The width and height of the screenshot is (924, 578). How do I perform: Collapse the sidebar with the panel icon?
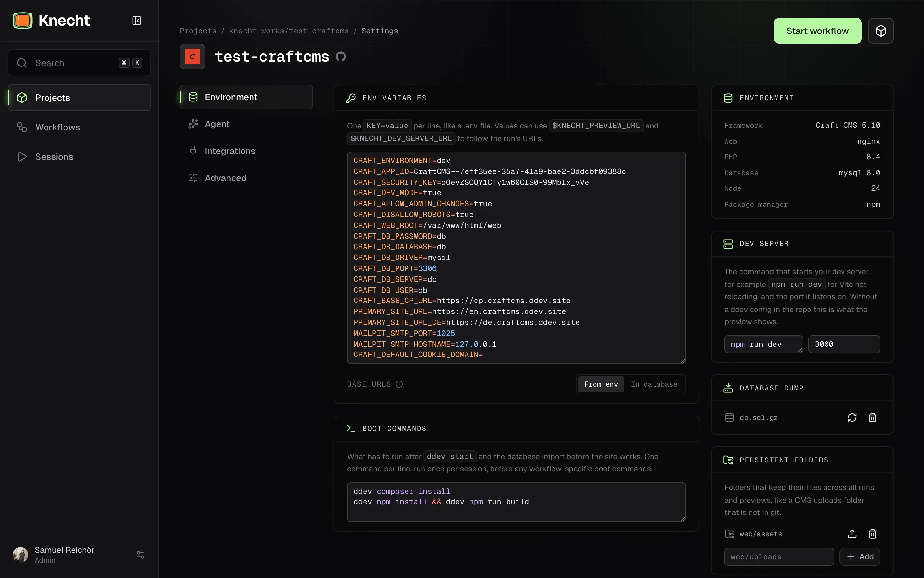click(137, 21)
